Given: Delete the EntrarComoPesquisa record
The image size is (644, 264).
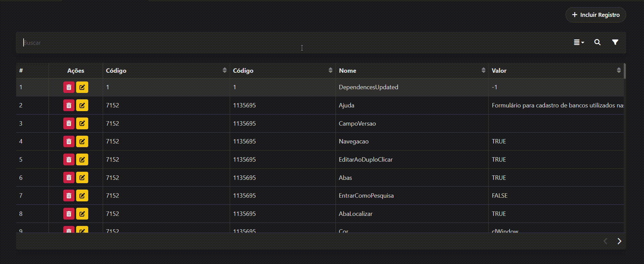Looking at the screenshot, I should (69, 196).
